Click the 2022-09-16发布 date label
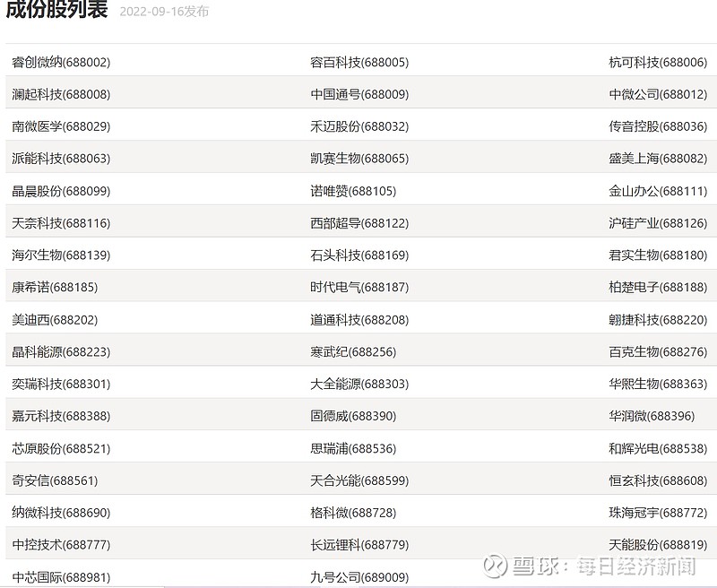 point(164,12)
